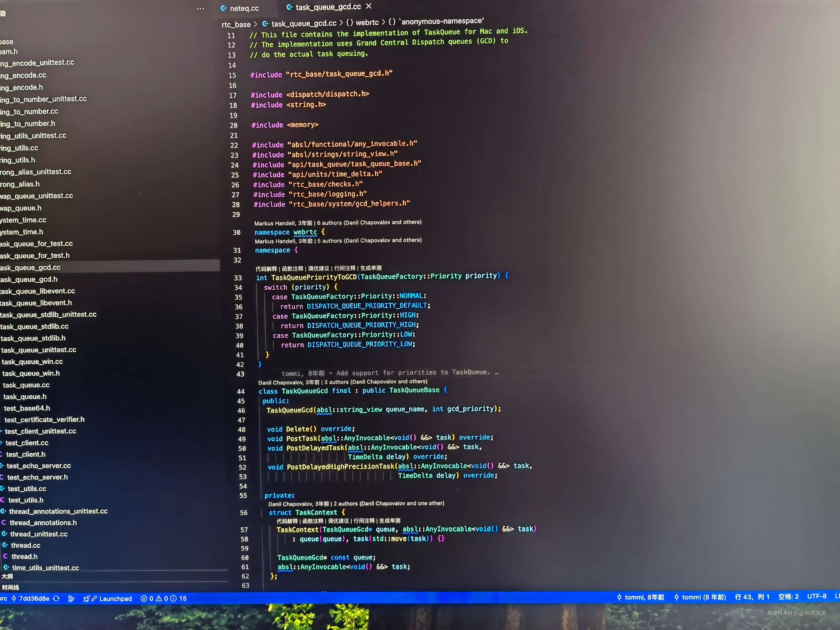Click the 7dd36d8e branch name
Screen dimensions: 840x630
35,598
